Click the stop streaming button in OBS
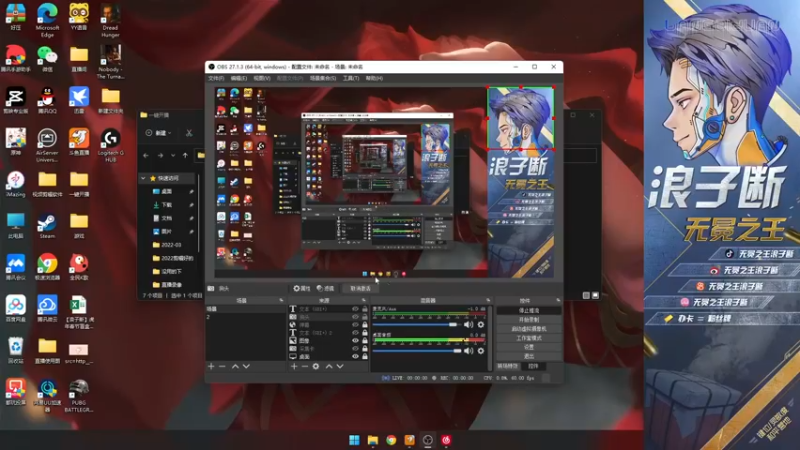The height and width of the screenshot is (450, 800). [529, 310]
